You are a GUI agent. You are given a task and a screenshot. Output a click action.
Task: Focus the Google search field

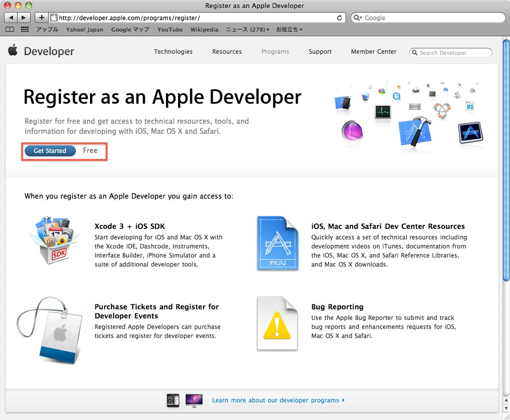pos(428,18)
